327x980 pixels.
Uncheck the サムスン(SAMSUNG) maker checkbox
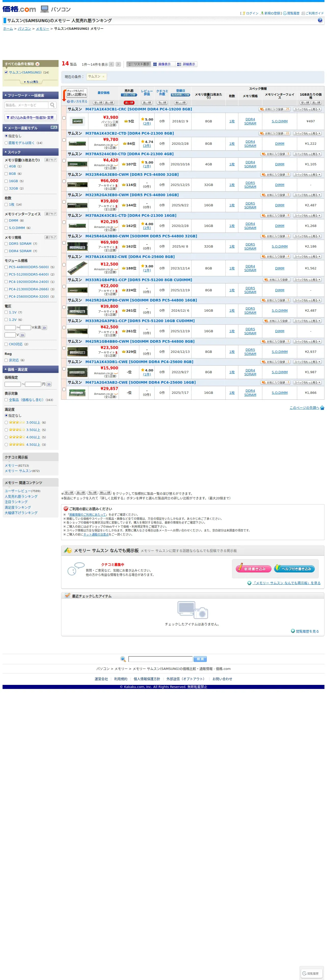[x=6, y=72]
